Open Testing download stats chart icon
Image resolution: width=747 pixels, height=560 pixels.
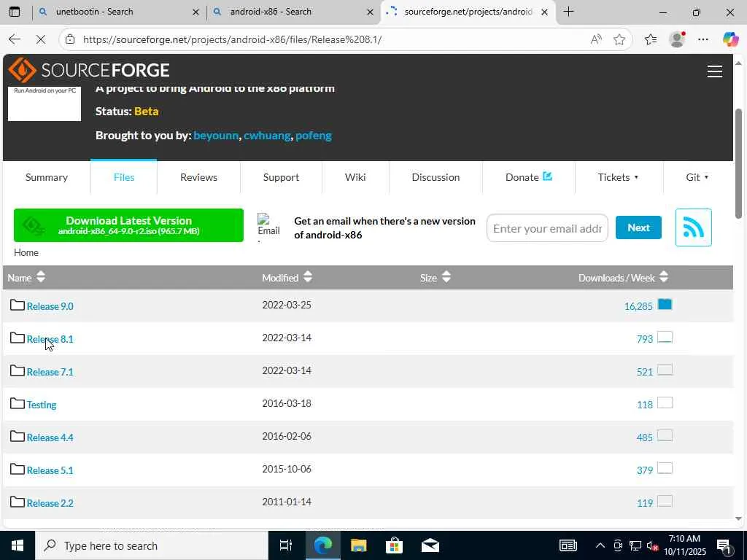[665, 402]
